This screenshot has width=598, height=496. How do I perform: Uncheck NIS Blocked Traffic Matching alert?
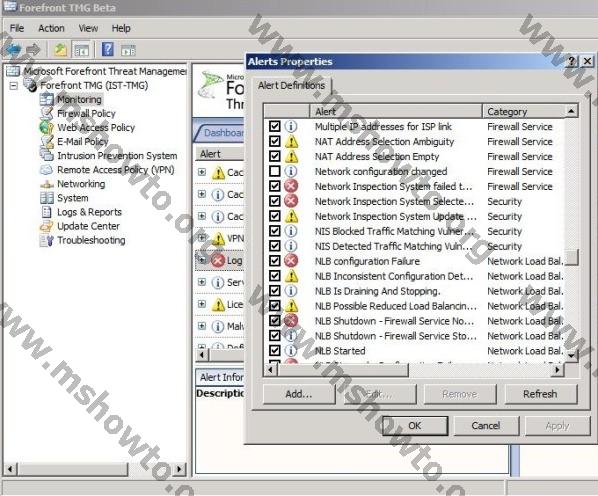pos(275,231)
